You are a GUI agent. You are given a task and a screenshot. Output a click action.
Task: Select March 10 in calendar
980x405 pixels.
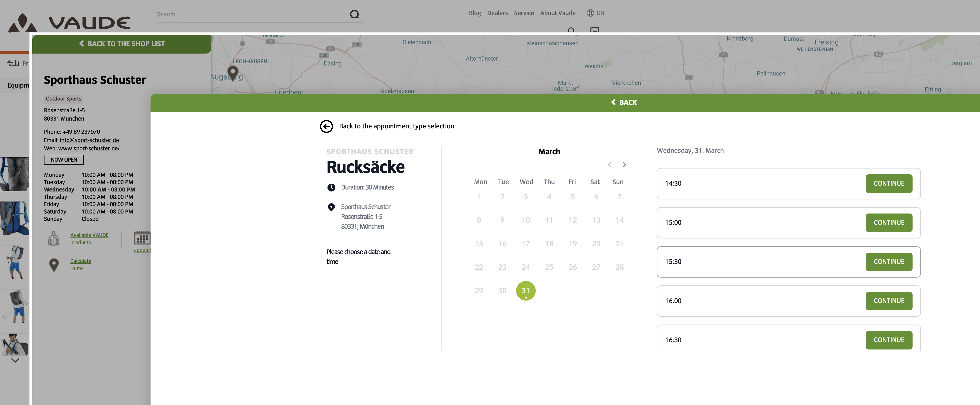(x=525, y=220)
